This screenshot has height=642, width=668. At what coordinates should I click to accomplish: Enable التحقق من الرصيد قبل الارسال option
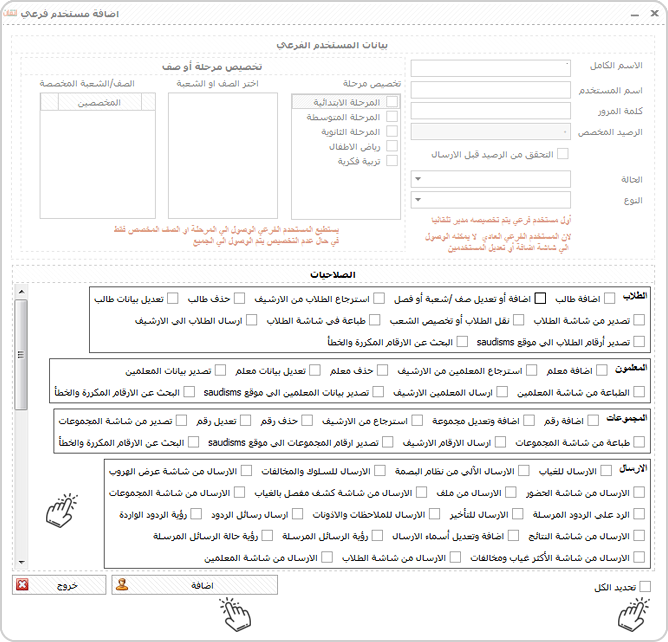[x=563, y=154]
